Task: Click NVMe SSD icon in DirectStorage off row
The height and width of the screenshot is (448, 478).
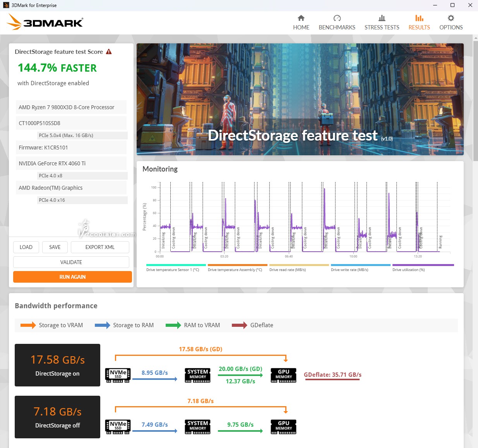Action: [118, 427]
